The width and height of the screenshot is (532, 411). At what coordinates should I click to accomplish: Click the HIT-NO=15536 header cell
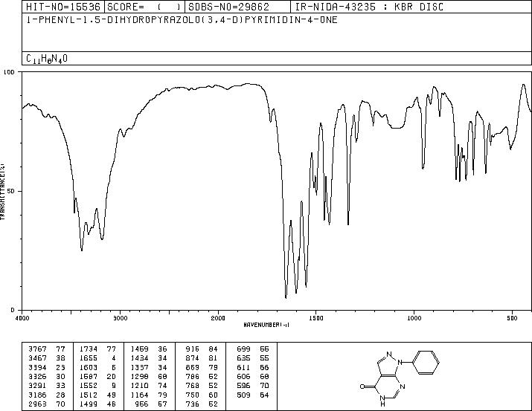pos(63,7)
